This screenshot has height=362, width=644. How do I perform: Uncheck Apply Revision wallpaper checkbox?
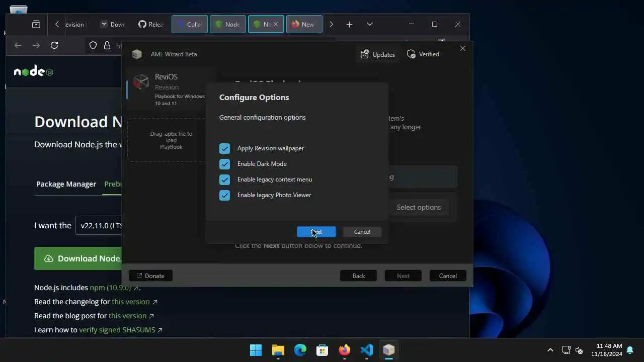click(x=224, y=148)
